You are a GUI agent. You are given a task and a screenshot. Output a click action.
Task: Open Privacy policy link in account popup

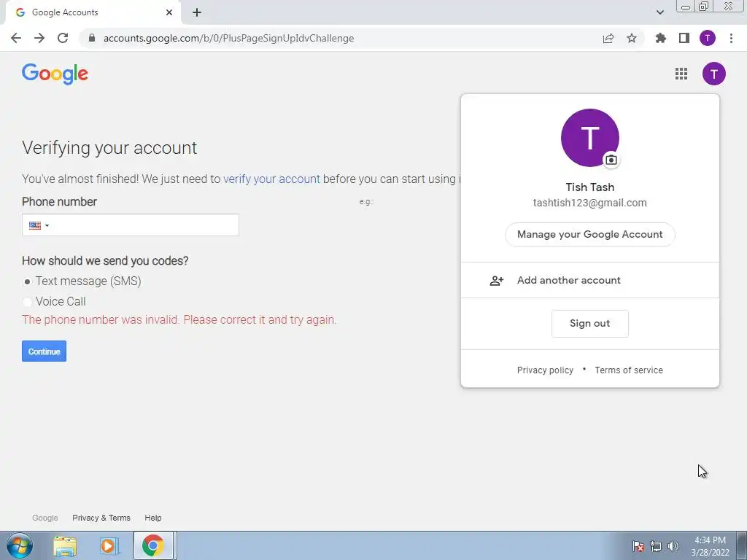[545, 370]
